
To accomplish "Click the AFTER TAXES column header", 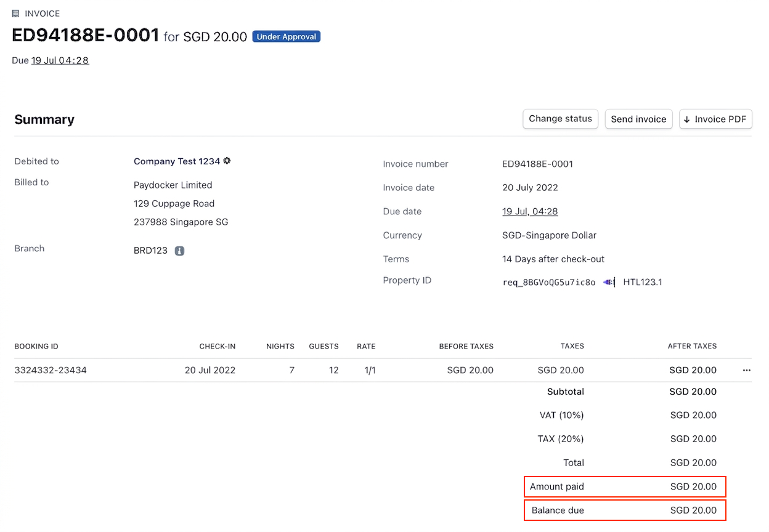I will coord(692,347).
